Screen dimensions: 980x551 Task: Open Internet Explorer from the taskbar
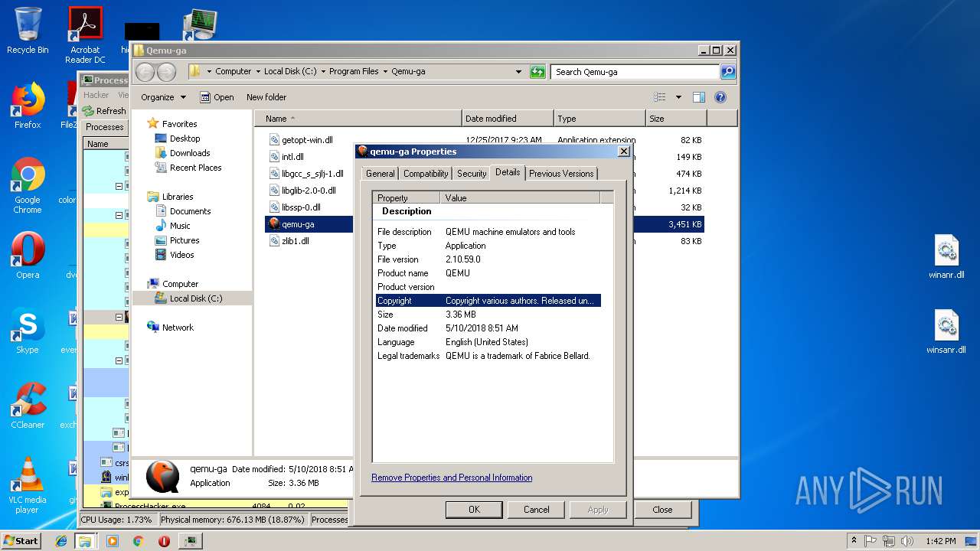pos(61,541)
